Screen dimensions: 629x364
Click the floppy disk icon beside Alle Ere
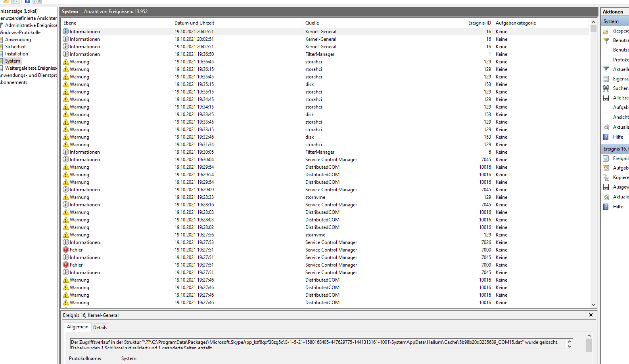tap(606, 98)
